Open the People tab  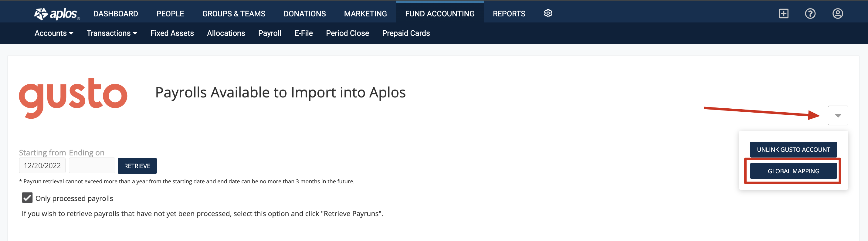tap(170, 13)
